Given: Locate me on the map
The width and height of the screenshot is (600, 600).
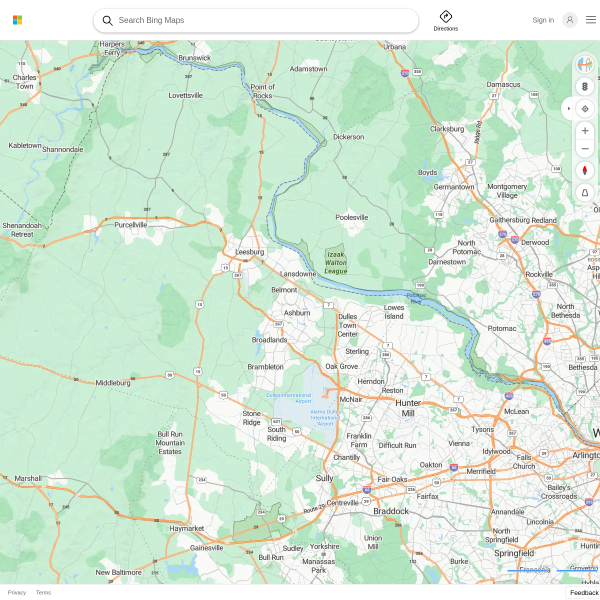Looking at the screenshot, I should pyautogui.click(x=585, y=109).
